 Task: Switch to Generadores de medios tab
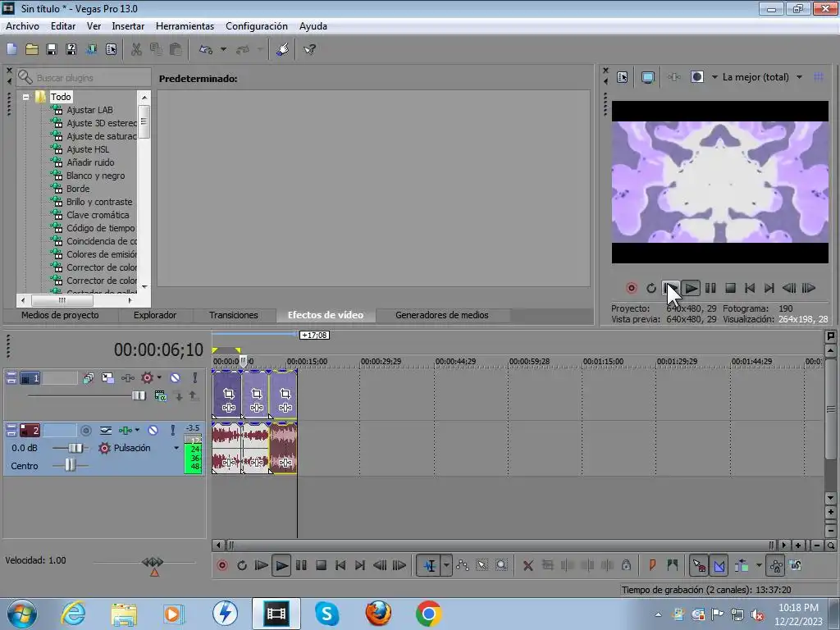click(x=442, y=315)
